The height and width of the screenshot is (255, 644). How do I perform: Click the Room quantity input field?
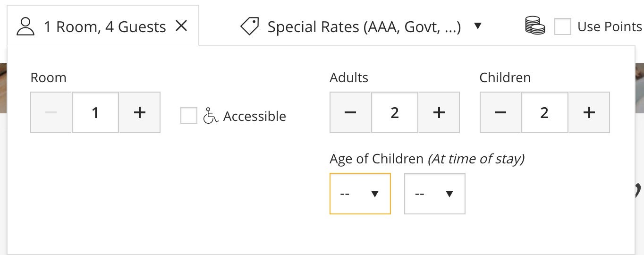point(95,112)
